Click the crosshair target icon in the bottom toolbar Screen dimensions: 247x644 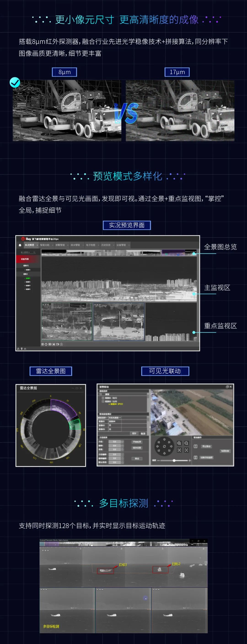point(46,344)
